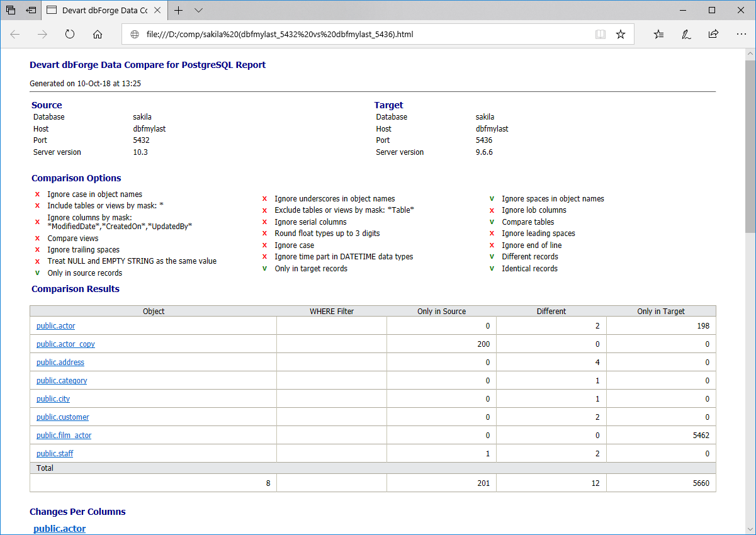Open the reading view icon
The image size is (756, 535).
tap(601, 35)
